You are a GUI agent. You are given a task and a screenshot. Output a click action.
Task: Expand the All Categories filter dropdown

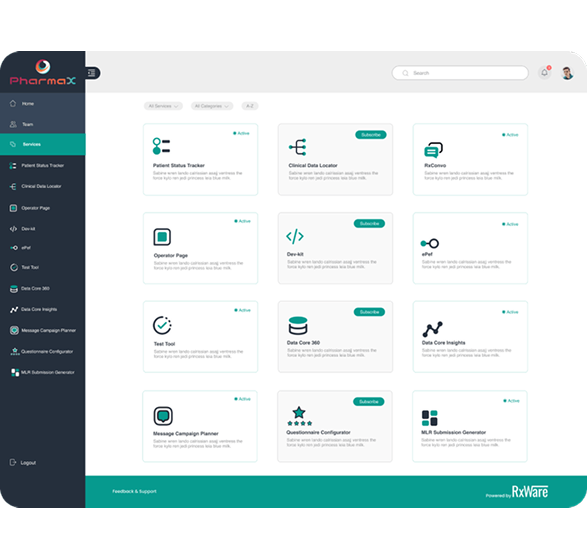212,106
